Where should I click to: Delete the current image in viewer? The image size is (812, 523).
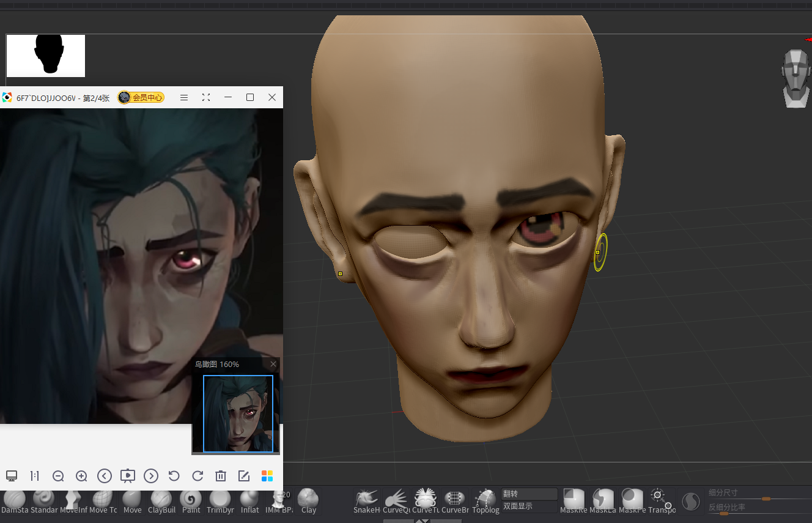(x=221, y=476)
